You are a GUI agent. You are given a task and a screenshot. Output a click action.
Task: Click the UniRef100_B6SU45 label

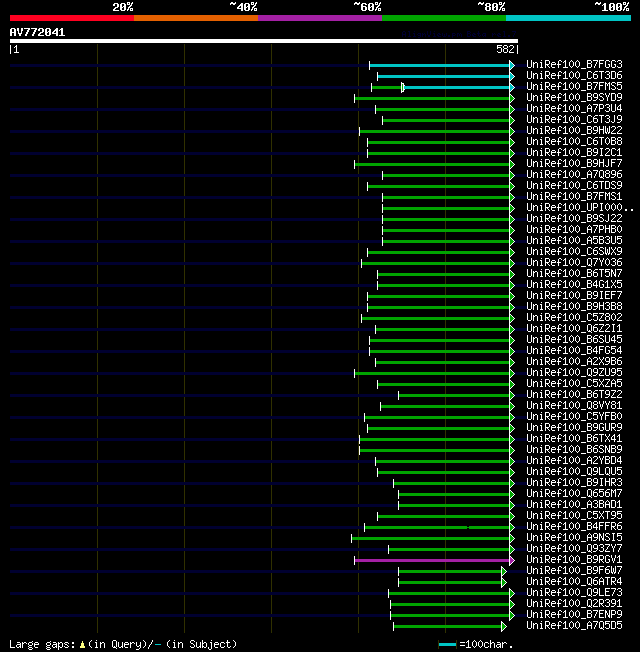pos(574,340)
